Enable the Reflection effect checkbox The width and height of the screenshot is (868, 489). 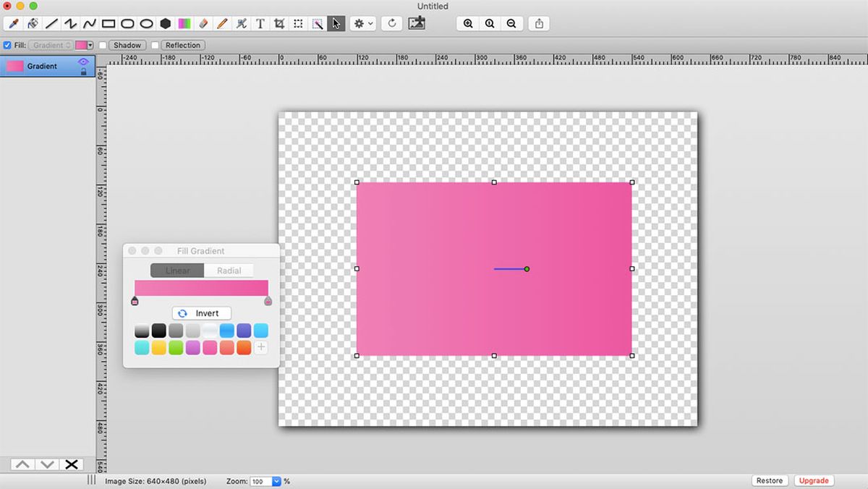pos(156,45)
